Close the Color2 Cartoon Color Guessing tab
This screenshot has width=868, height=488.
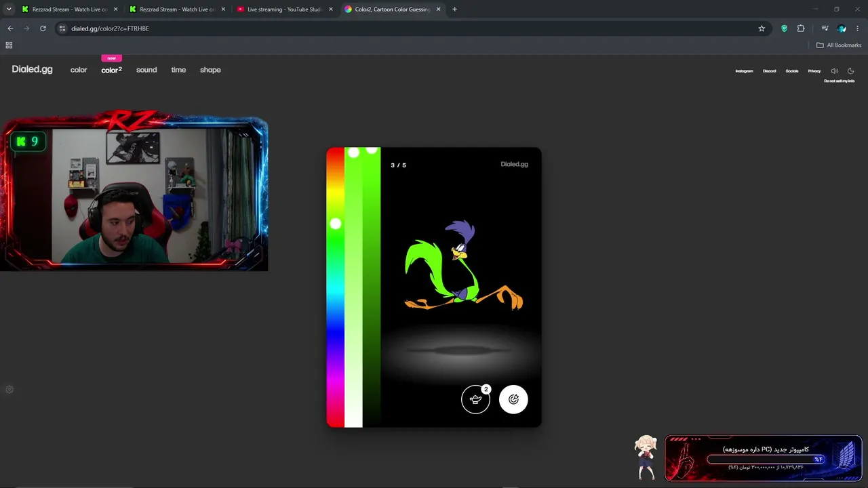click(x=439, y=9)
